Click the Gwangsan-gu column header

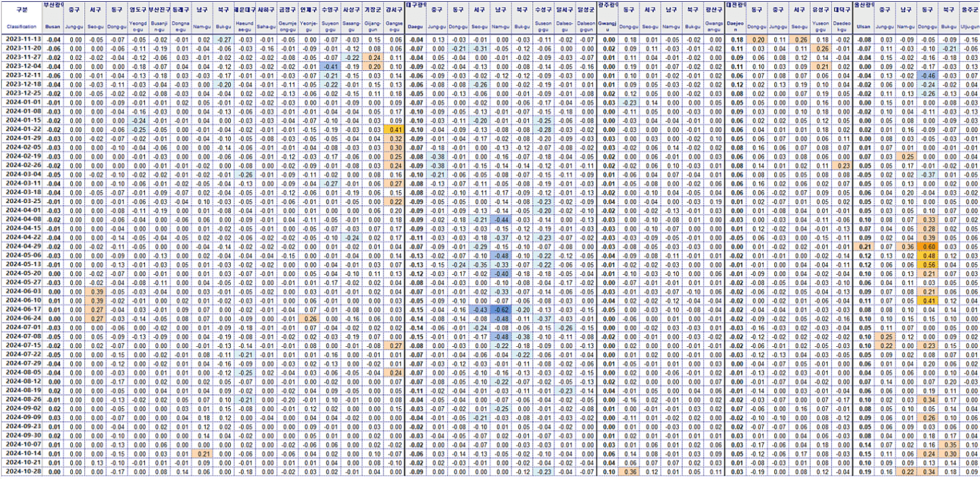tap(715, 27)
